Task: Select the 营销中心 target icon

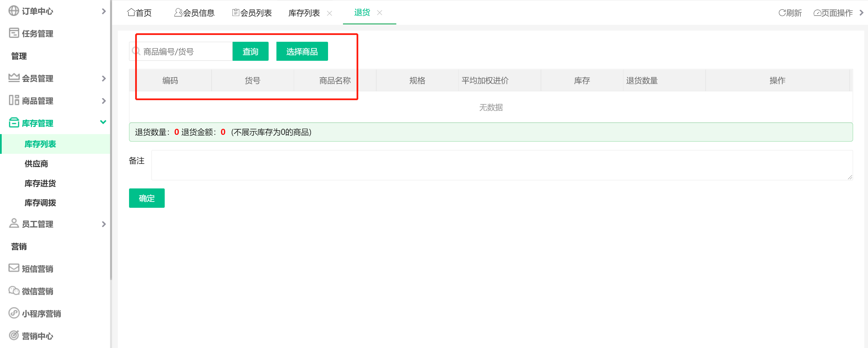Action: [14, 336]
